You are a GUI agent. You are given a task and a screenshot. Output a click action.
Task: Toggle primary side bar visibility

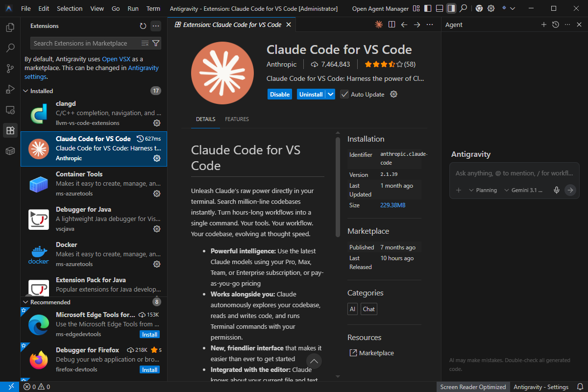[428, 8]
